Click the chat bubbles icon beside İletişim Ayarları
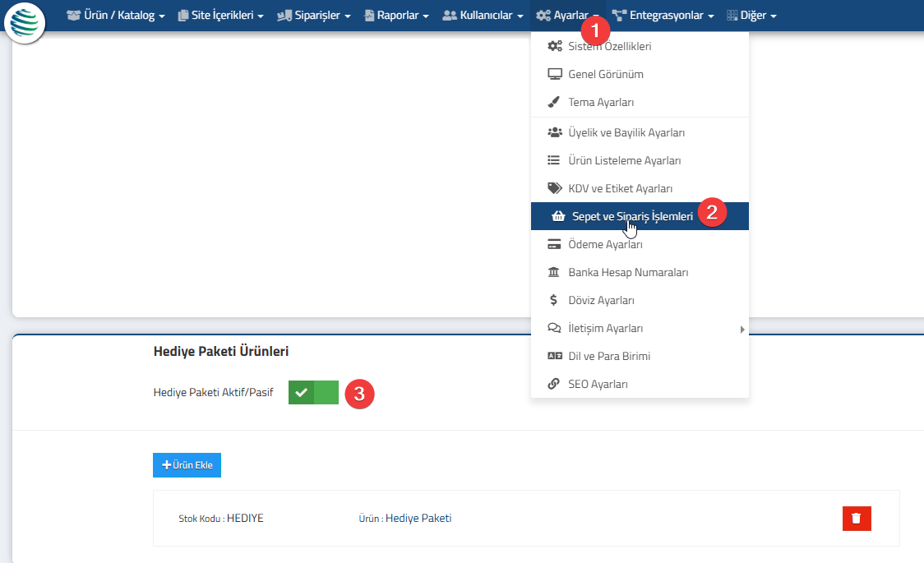Screen dimensions: 924x563 click(555, 328)
